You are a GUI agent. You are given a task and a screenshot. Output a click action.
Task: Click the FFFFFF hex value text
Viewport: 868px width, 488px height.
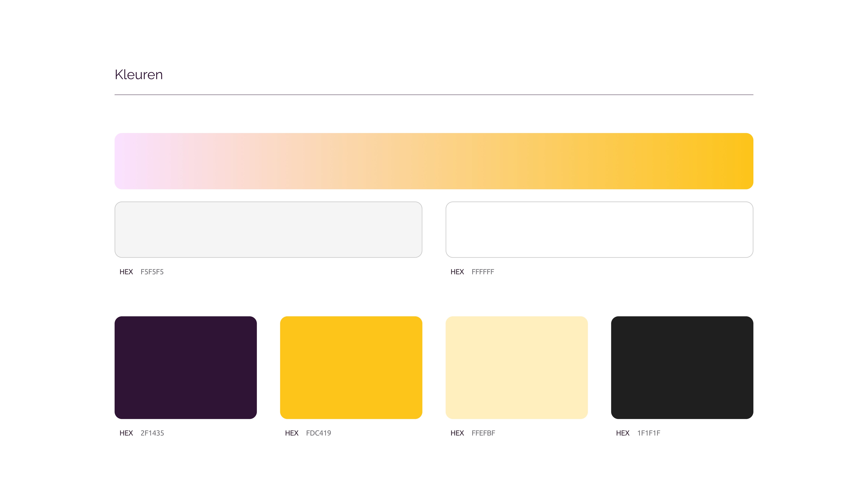(482, 272)
